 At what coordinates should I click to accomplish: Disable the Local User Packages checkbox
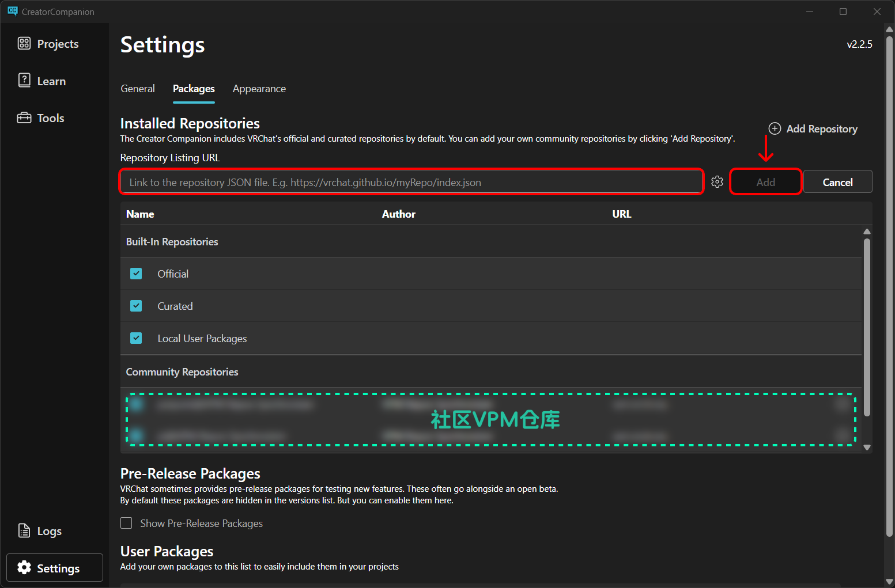point(136,338)
